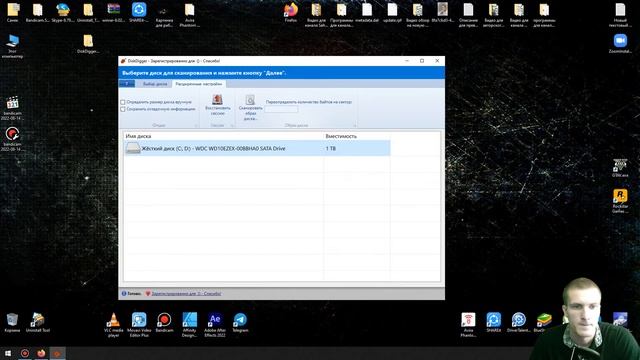Expand the options group dialog launcher

[x=196, y=126]
